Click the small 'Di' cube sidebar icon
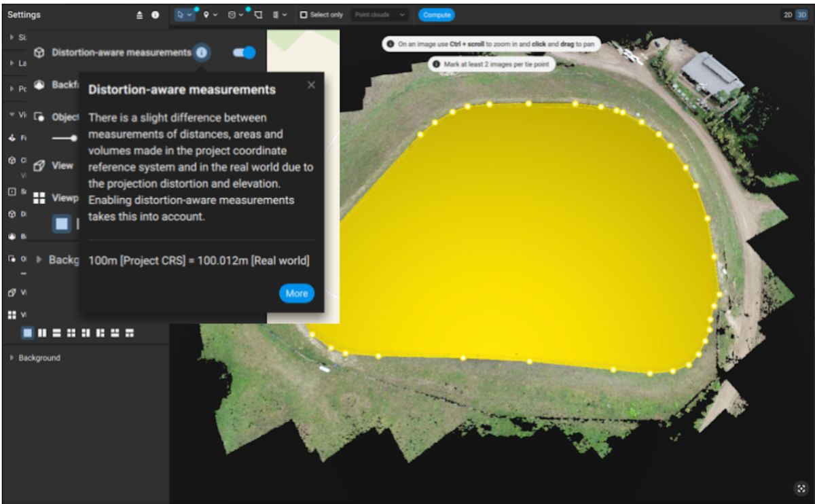 pos(12,214)
